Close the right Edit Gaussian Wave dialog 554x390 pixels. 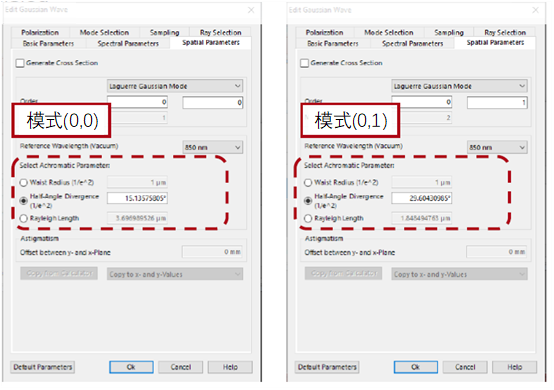[x=536, y=10]
